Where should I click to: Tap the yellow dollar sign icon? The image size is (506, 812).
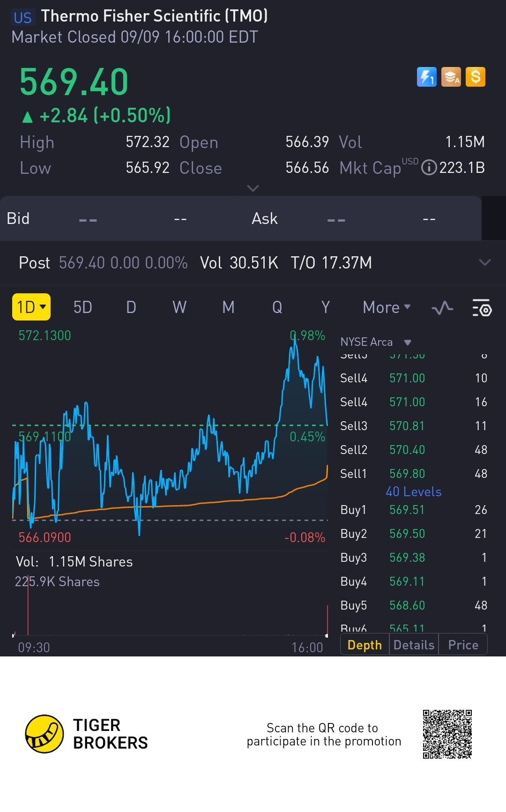point(476,77)
